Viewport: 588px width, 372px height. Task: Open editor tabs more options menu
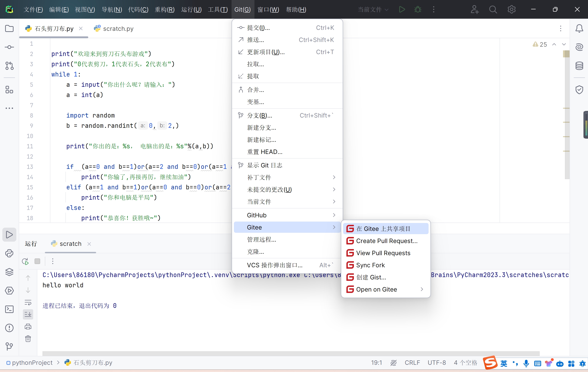(x=561, y=28)
